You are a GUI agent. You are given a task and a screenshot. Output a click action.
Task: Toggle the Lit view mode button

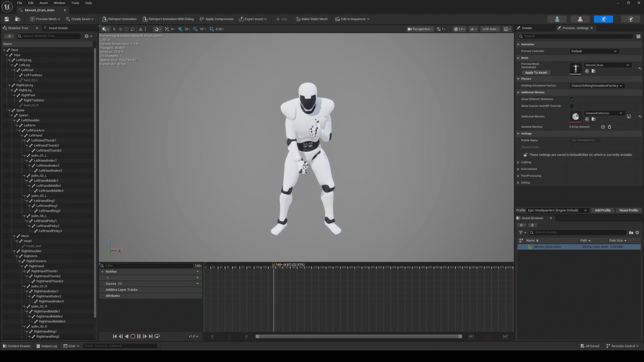coord(459,29)
